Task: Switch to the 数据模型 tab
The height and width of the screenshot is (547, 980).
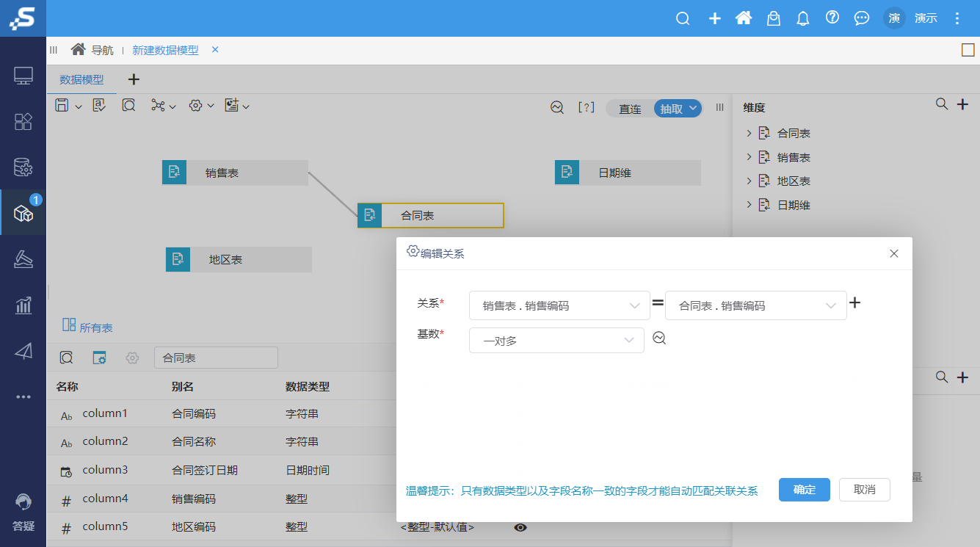Action: [x=81, y=79]
